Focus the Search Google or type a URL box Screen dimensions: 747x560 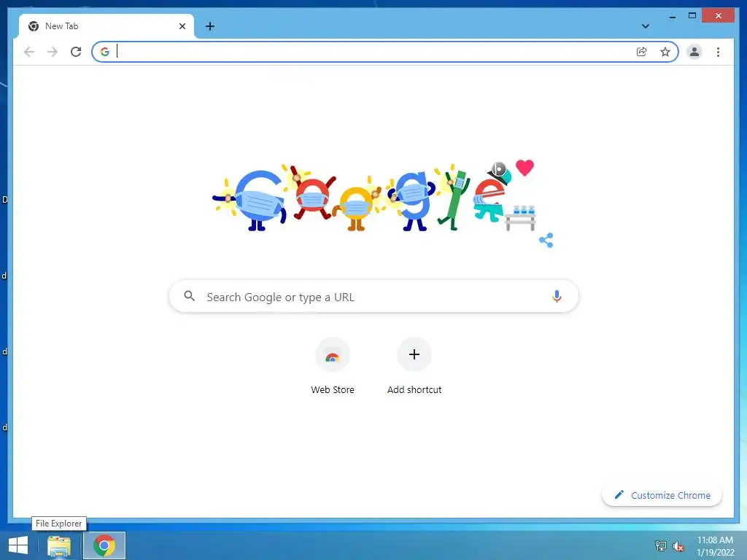click(373, 297)
